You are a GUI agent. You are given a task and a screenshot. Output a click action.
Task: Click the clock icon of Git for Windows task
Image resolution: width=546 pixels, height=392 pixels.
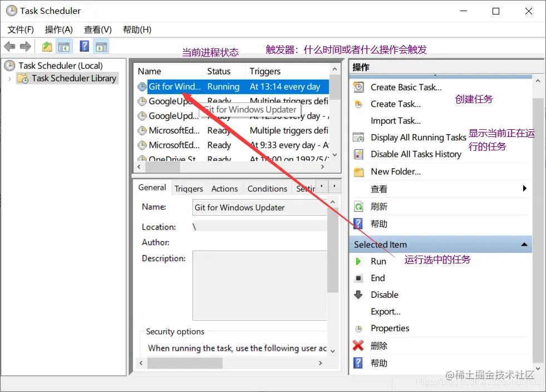pos(142,87)
